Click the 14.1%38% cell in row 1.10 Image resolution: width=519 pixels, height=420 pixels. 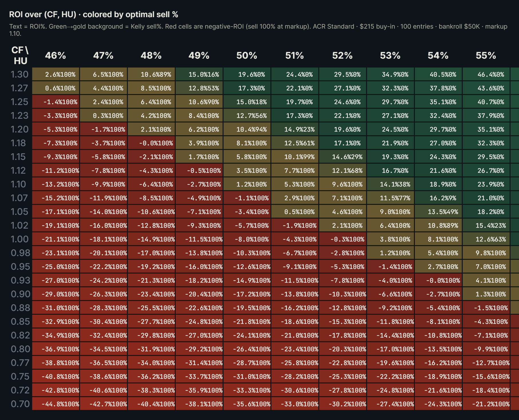click(x=391, y=184)
